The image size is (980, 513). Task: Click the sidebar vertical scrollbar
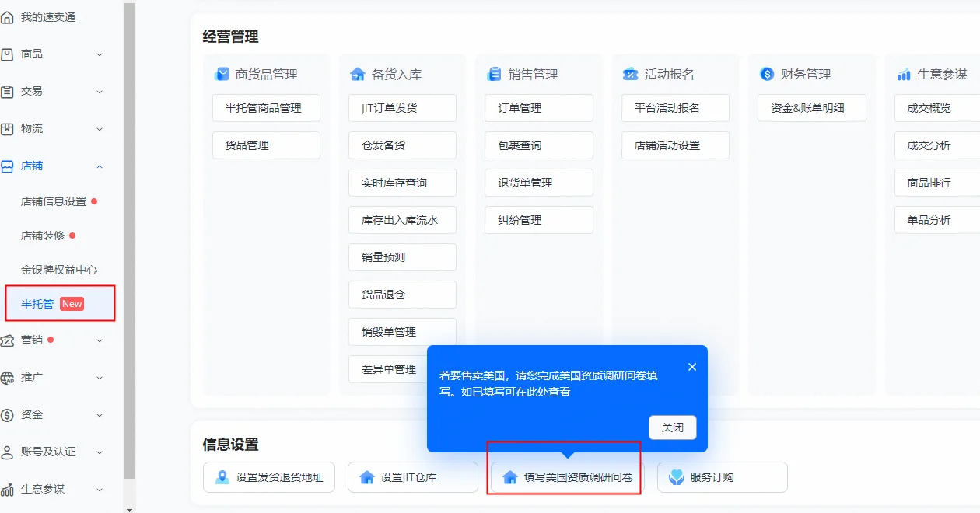(129, 241)
